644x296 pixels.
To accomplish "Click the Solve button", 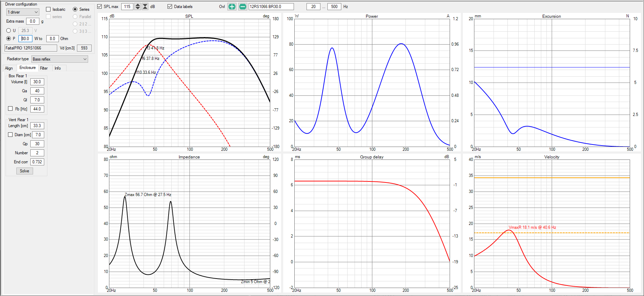I will [x=24, y=171].
